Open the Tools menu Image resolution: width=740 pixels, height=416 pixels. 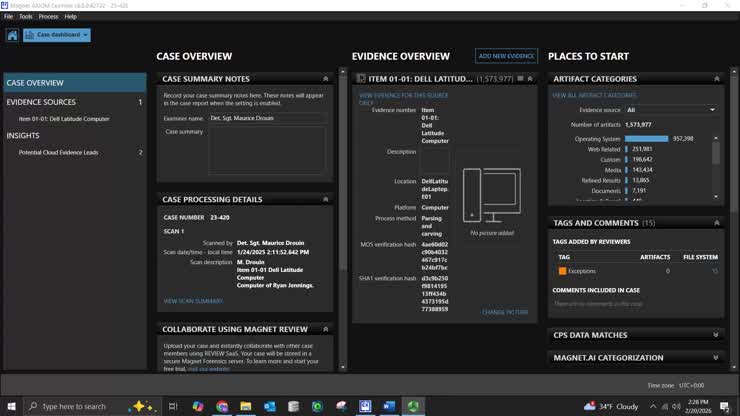(x=25, y=17)
